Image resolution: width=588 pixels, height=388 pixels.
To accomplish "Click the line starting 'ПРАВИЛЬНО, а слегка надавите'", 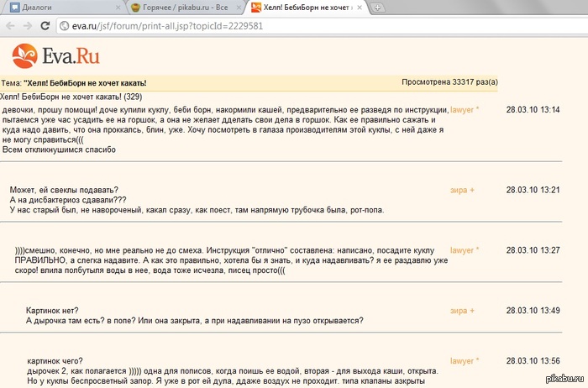I will click(231, 260).
